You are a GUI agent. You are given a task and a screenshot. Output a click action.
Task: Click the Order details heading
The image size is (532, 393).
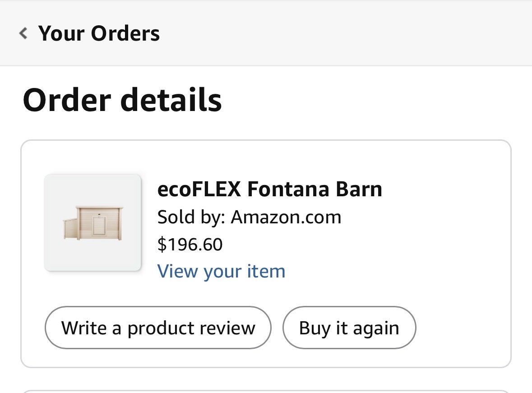[x=122, y=100]
